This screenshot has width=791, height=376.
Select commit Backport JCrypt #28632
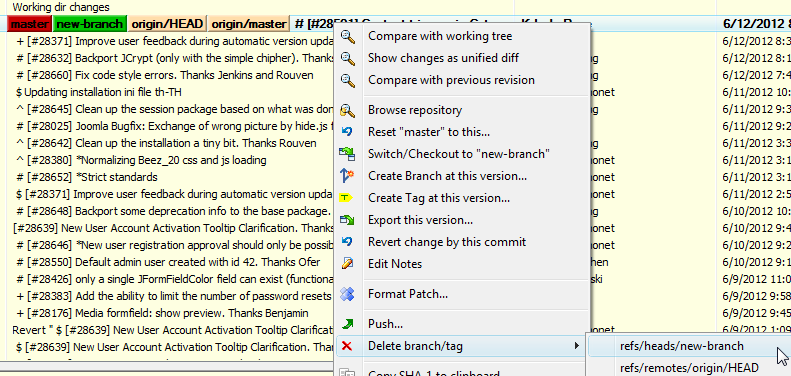pyautogui.click(x=175, y=58)
